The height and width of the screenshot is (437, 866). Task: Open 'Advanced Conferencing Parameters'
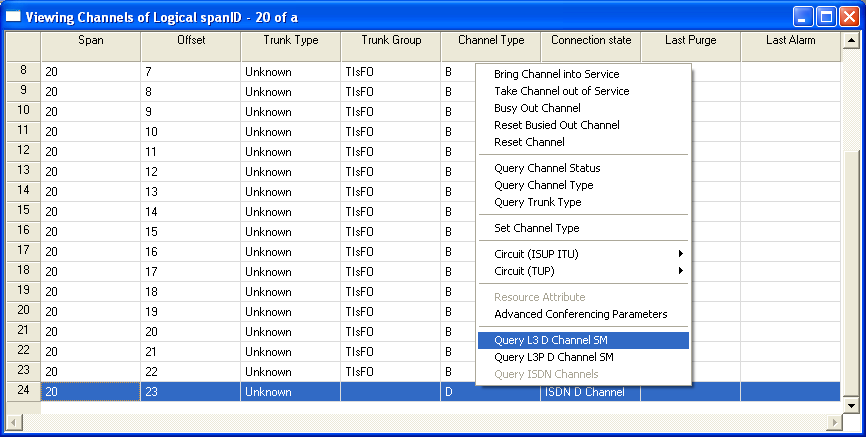click(580, 314)
